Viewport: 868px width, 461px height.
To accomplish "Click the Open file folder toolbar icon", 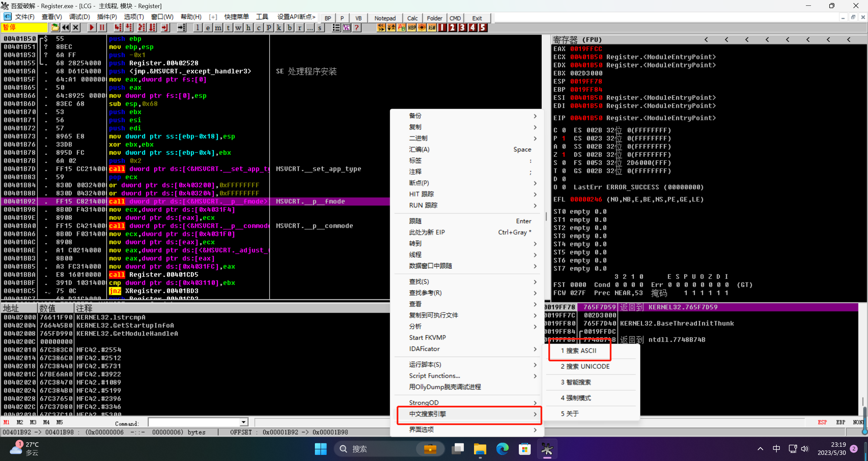I will [55, 28].
